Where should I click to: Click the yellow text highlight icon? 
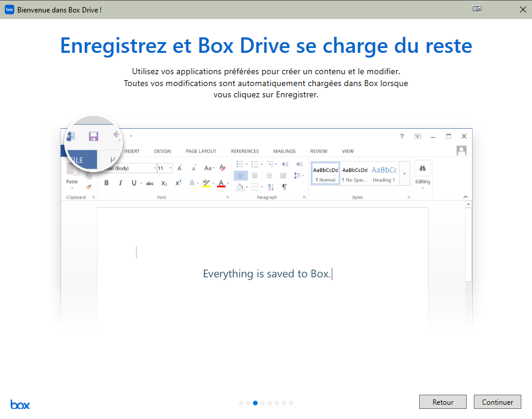206,183
